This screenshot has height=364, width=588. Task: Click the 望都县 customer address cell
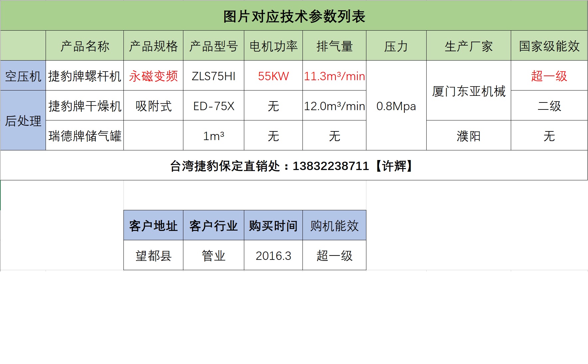click(x=153, y=256)
